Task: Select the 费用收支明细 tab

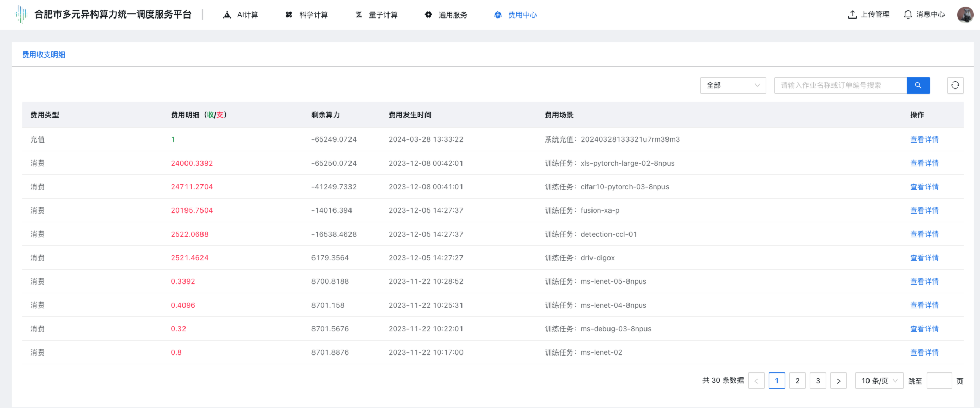Action: pos(44,55)
